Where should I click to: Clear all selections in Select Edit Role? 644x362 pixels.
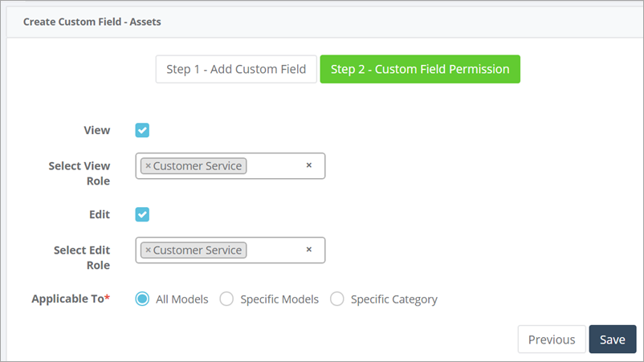[x=309, y=249]
